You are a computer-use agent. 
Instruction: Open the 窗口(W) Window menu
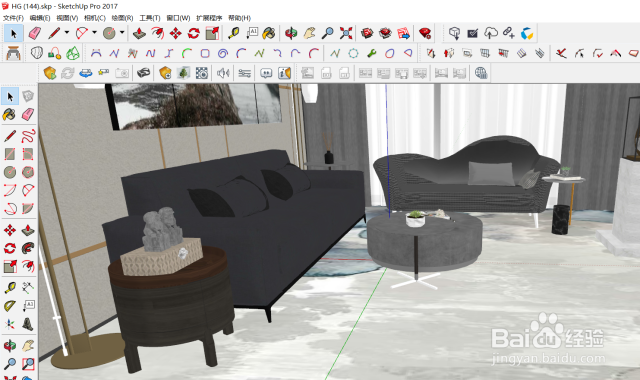point(178,18)
